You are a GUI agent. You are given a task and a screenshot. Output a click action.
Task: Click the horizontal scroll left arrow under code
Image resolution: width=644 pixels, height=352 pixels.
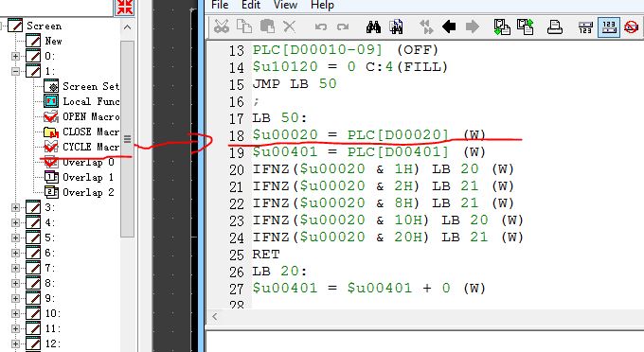pyautogui.click(x=214, y=317)
